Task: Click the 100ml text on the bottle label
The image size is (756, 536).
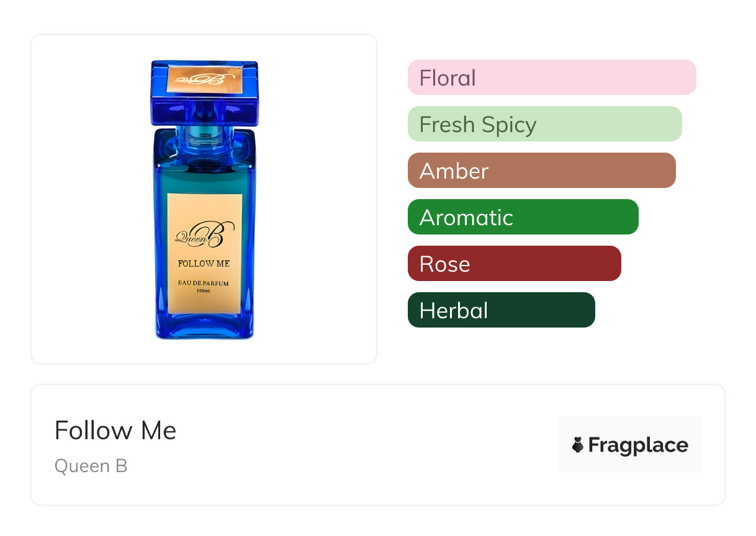Action: click(204, 290)
